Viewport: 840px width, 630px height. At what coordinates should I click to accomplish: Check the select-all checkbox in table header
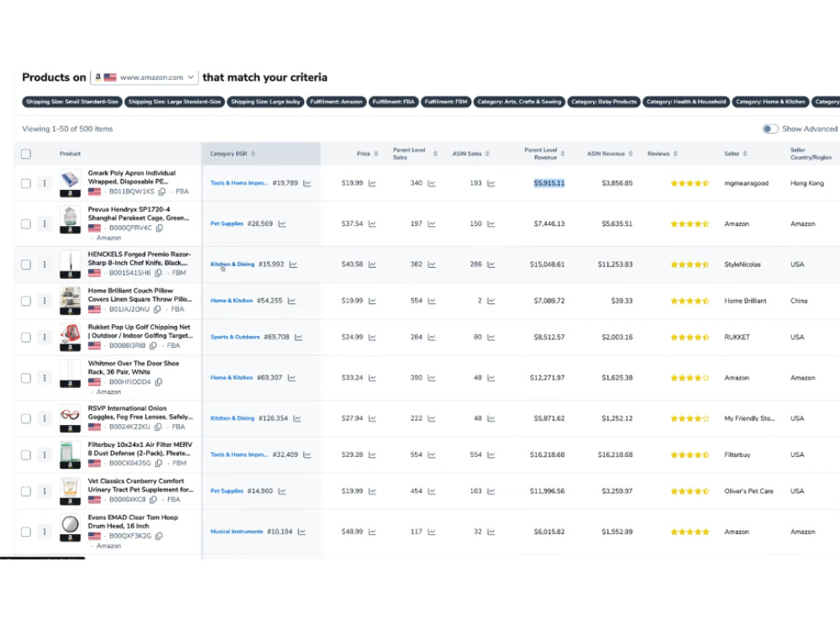coord(26,155)
